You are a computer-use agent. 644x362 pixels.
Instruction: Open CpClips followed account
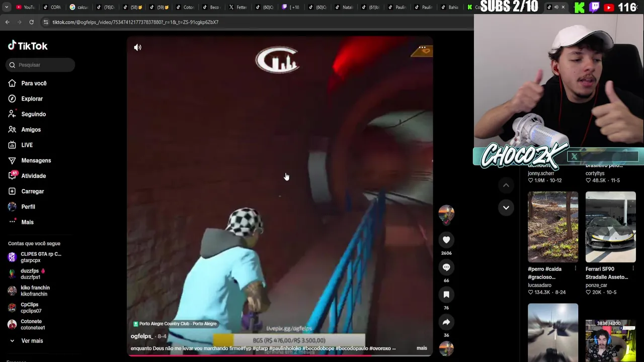click(25, 308)
